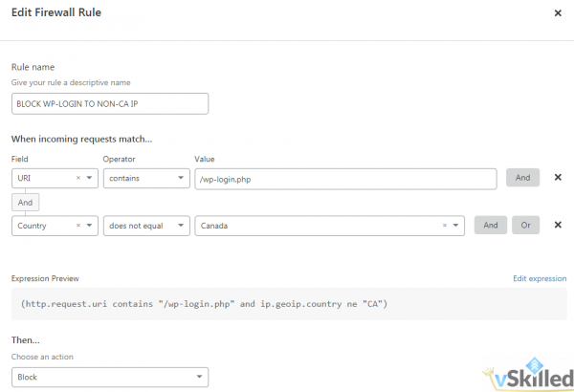Click the 'Value' column label
574x392 pixels.
[x=205, y=160]
